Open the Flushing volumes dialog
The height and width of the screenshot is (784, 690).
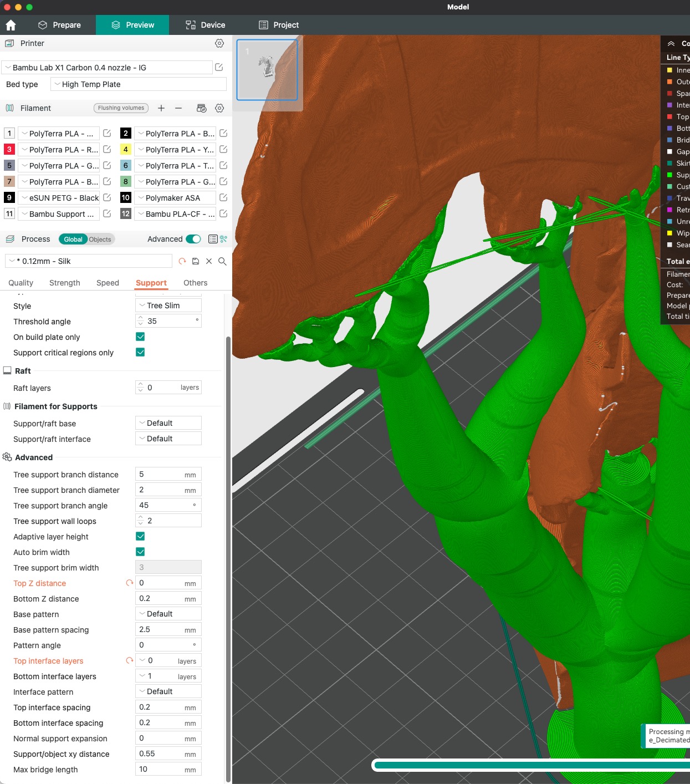point(120,108)
